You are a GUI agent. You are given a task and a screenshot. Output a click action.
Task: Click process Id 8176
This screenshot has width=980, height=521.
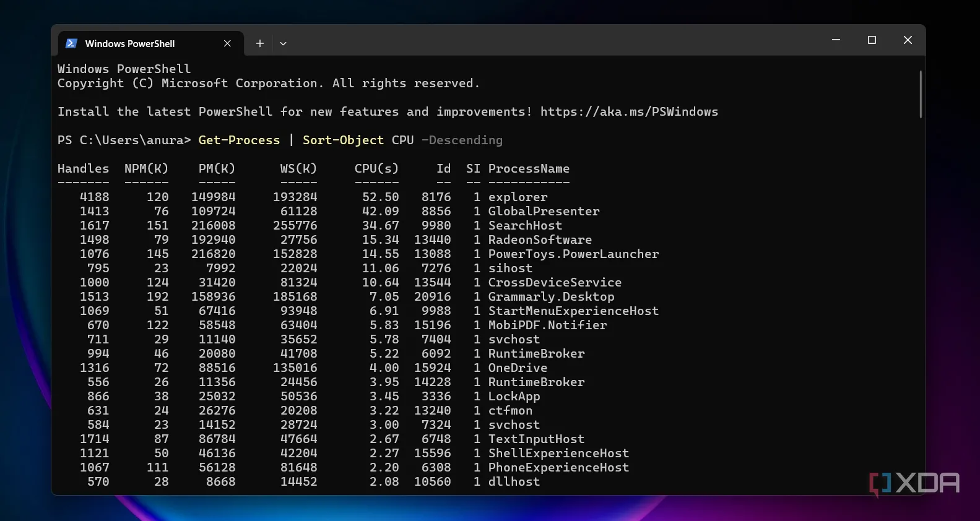tap(436, 197)
